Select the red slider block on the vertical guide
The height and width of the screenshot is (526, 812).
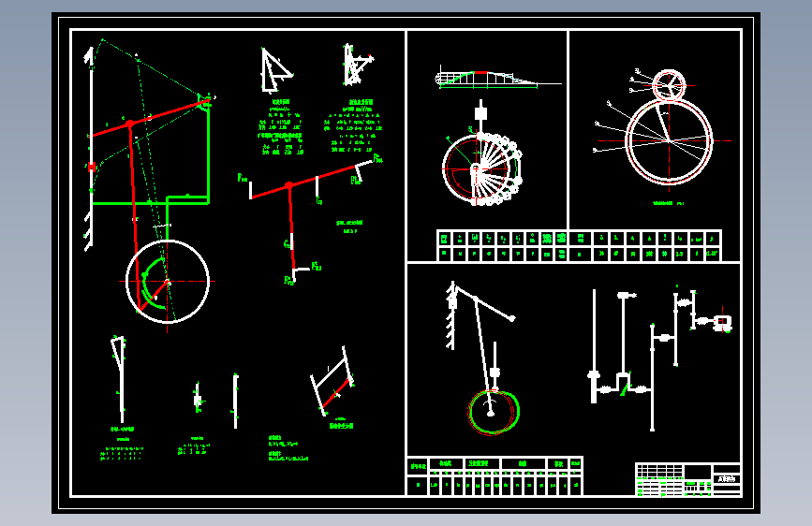tap(92, 167)
